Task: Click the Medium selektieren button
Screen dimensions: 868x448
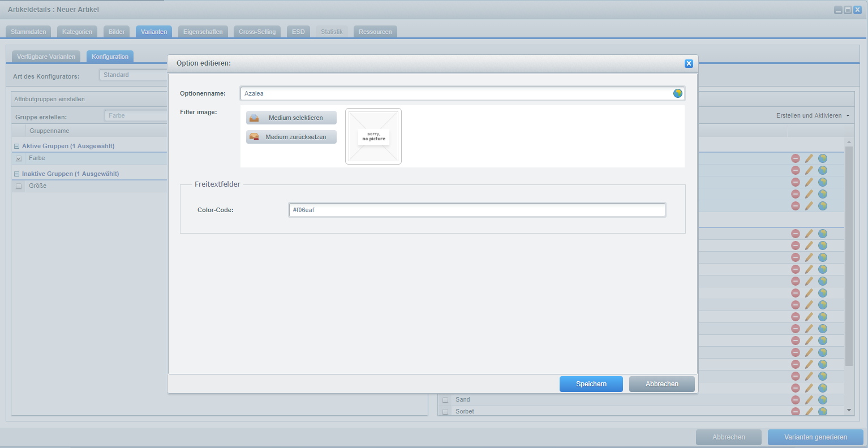Action: point(291,118)
